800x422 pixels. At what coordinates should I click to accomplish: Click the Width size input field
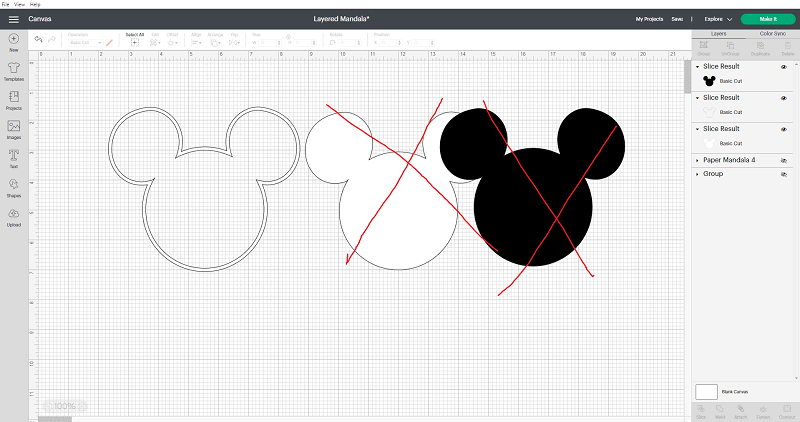coord(270,43)
